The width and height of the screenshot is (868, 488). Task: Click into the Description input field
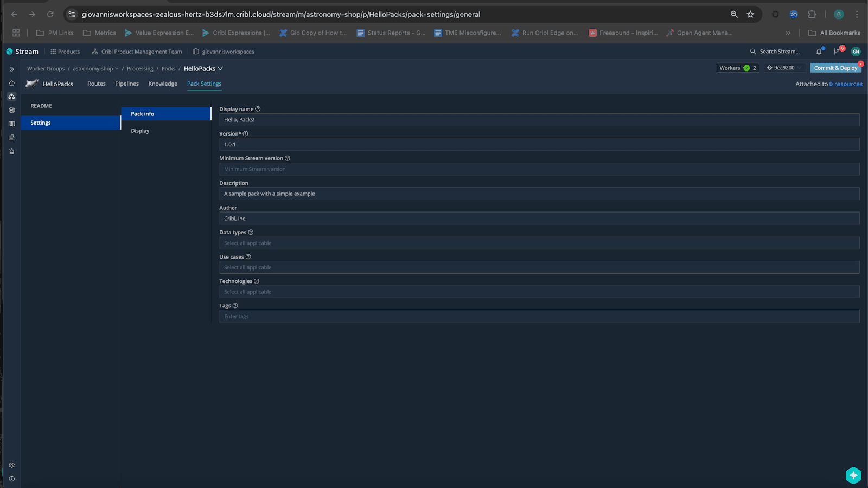coord(539,194)
